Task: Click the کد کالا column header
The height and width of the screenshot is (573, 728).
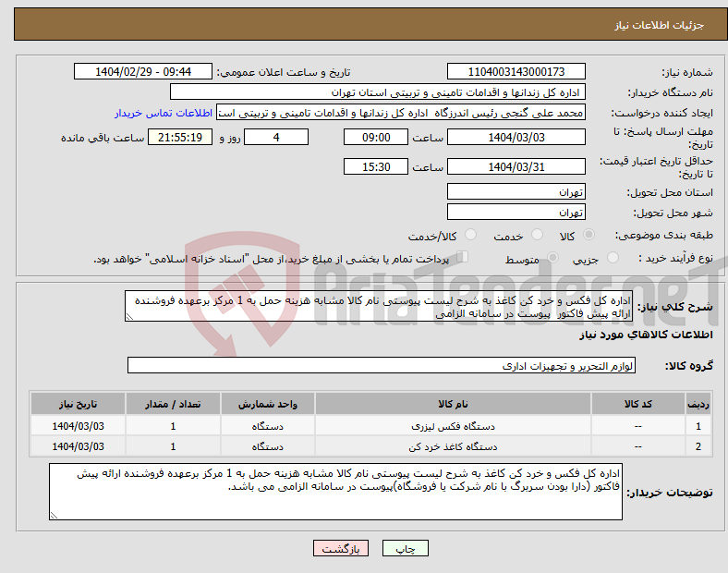Action: pyautogui.click(x=638, y=404)
